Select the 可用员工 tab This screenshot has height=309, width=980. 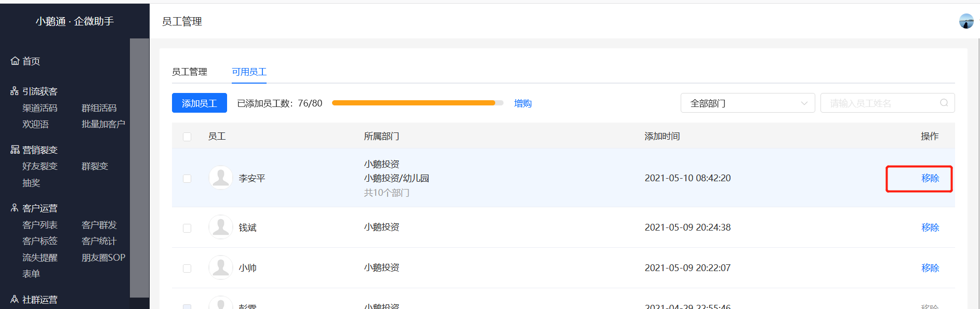pos(249,72)
